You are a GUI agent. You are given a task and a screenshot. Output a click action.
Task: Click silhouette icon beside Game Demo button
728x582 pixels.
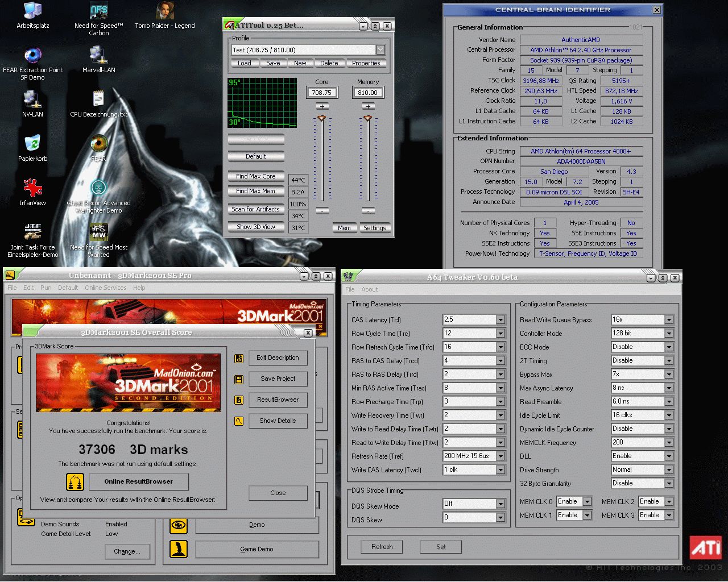click(179, 549)
